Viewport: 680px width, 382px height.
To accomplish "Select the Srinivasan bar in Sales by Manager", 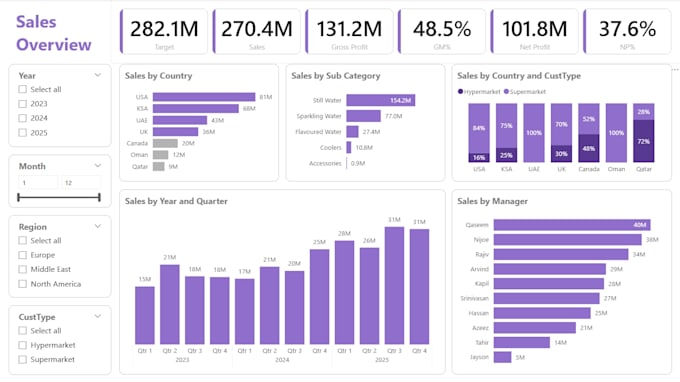I will point(546,298).
